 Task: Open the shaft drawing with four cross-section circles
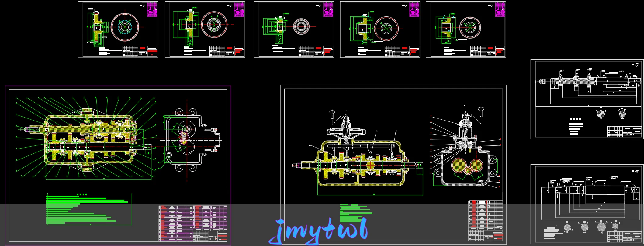pos(587,204)
